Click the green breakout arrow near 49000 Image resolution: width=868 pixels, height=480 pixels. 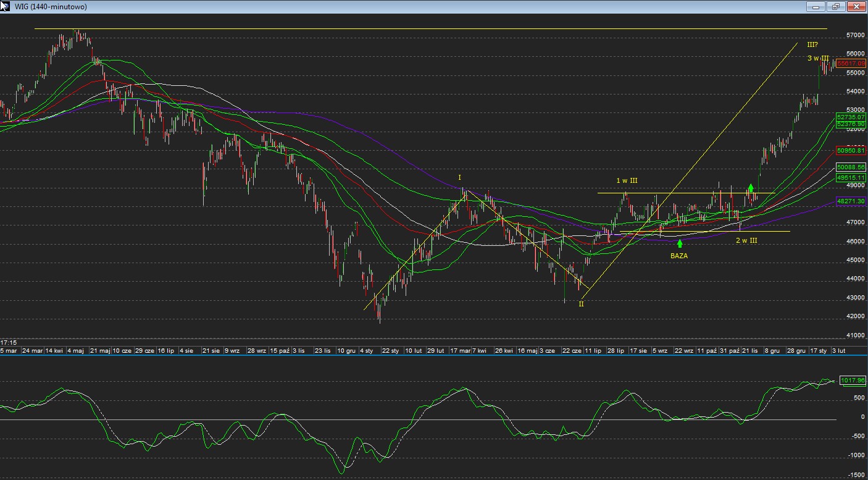(751, 188)
